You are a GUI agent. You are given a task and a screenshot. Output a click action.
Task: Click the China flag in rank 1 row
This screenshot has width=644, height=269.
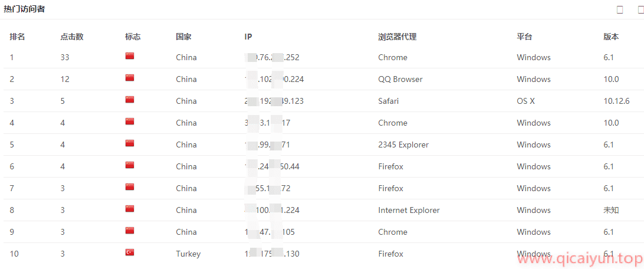[x=130, y=57]
